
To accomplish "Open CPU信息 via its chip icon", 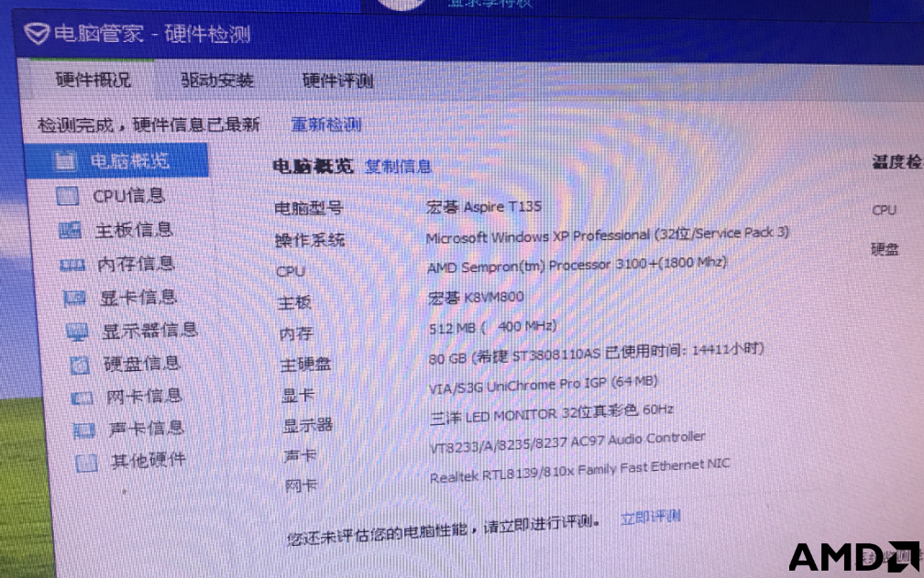I will [x=67, y=195].
